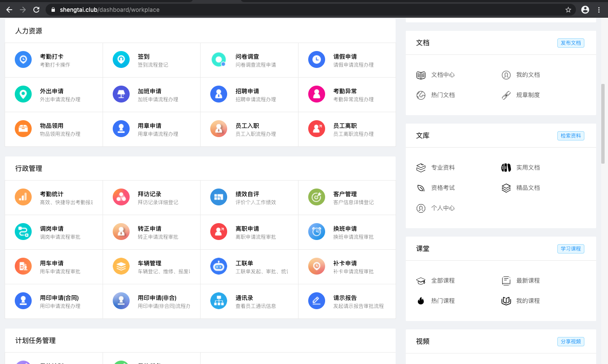This screenshot has width=608, height=364.
Task: Open the 考勤统计 bar chart icon
Action: [23, 197]
